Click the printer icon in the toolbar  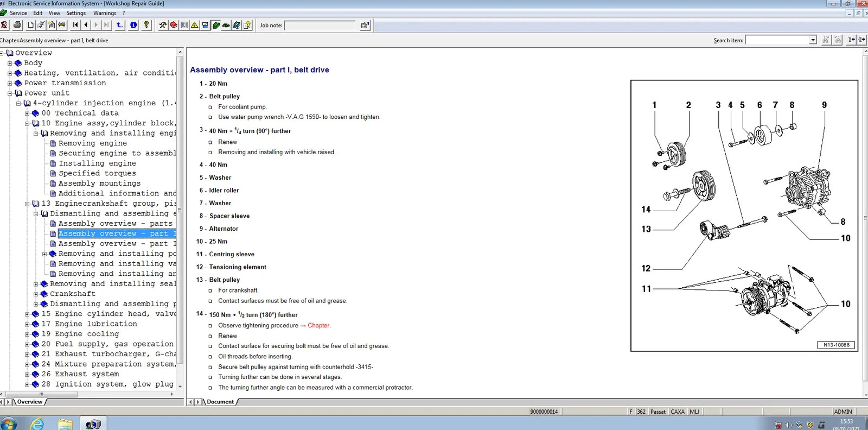(17, 25)
